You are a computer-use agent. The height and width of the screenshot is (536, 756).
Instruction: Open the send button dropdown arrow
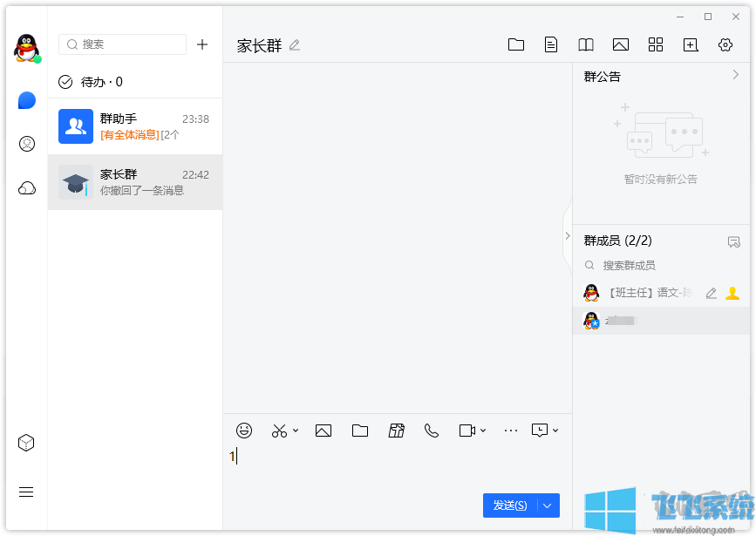(x=547, y=505)
